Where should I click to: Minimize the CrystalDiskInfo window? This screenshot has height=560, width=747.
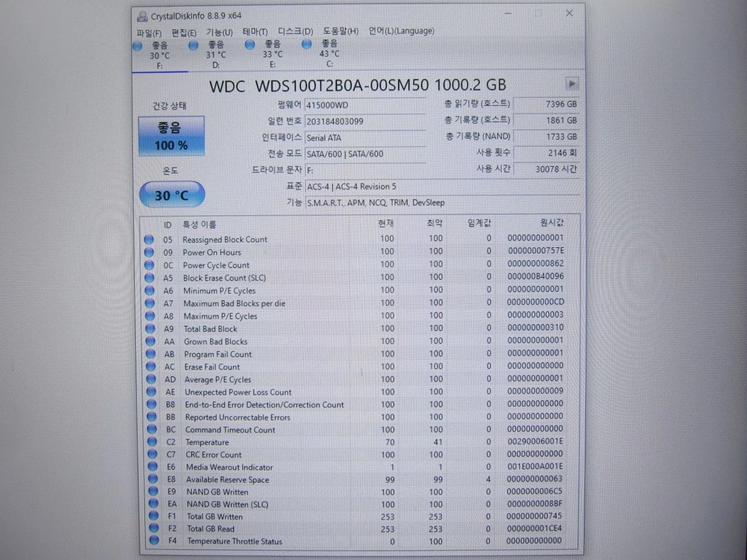(508, 13)
